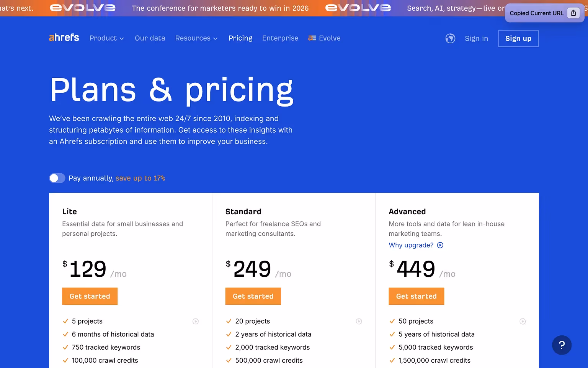Click the ahrefs logo
Screen dimensions: 588x368
pyautogui.click(x=64, y=38)
